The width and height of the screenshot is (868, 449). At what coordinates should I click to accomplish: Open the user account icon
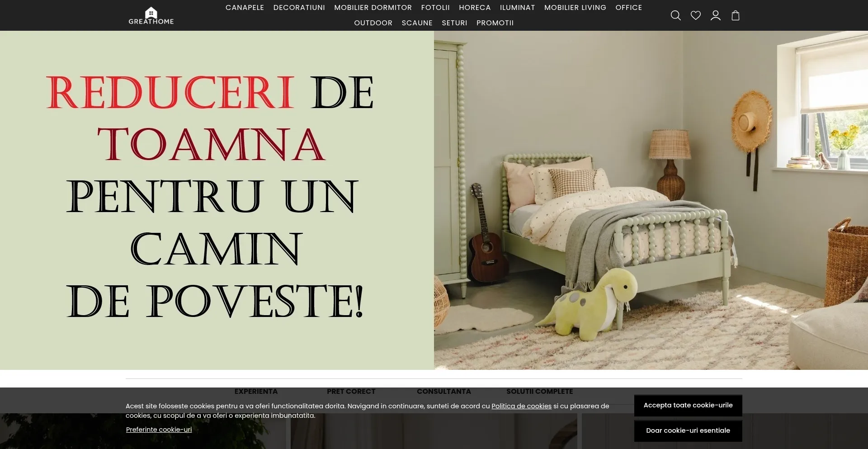coord(715,15)
